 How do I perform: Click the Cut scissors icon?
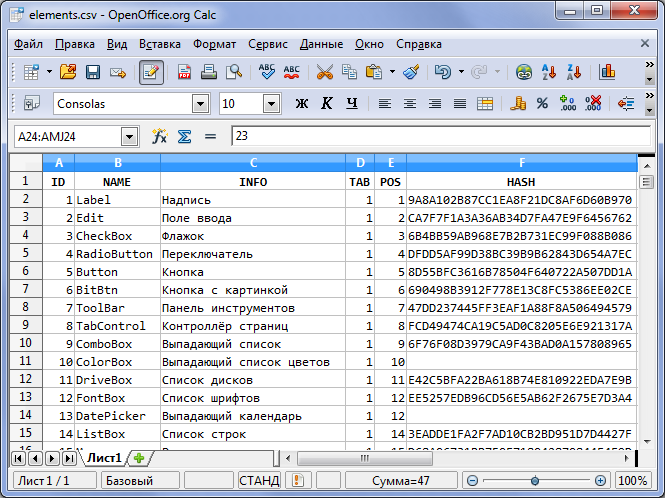click(x=324, y=72)
